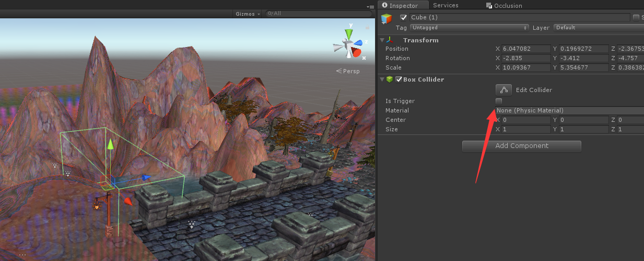Click the Add Component button
644x261 pixels.
(522, 146)
